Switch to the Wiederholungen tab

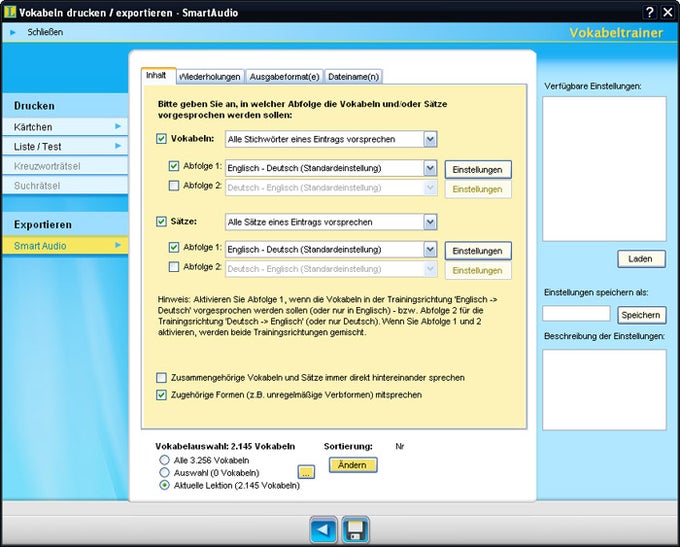(x=210, y=77)
